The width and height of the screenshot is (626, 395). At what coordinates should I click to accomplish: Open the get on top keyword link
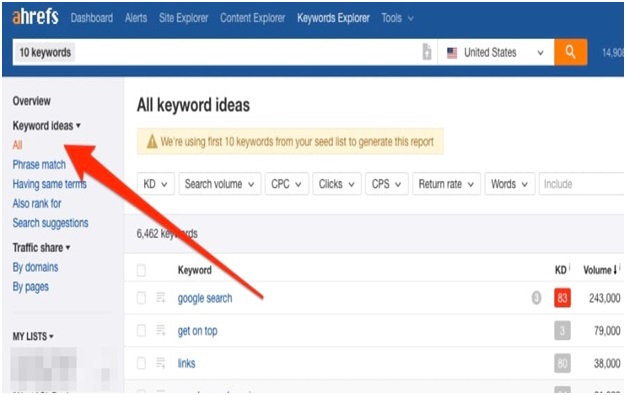click(198, 331)
